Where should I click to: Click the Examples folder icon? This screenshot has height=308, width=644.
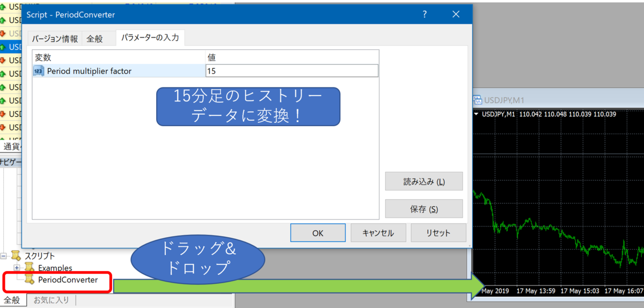tap(30, 267)
